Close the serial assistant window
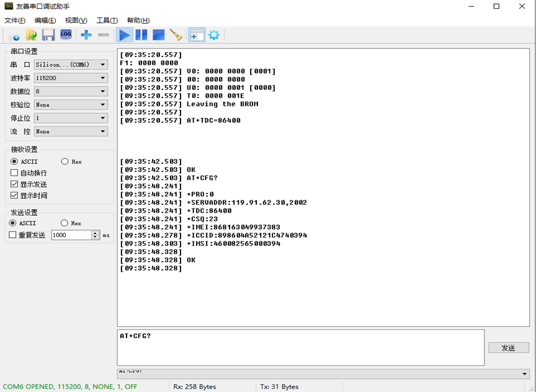Image resolution: width=536 pixels, height=392 pixels. point(522,6)
